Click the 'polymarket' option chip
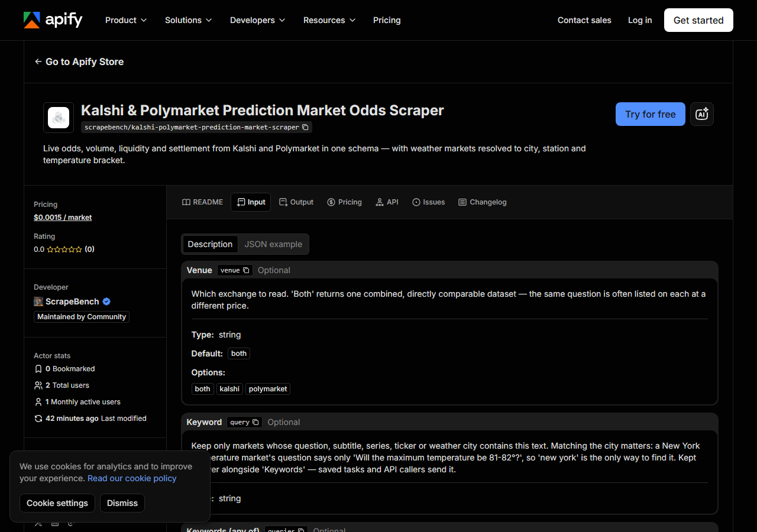 [x=268, y=389]
